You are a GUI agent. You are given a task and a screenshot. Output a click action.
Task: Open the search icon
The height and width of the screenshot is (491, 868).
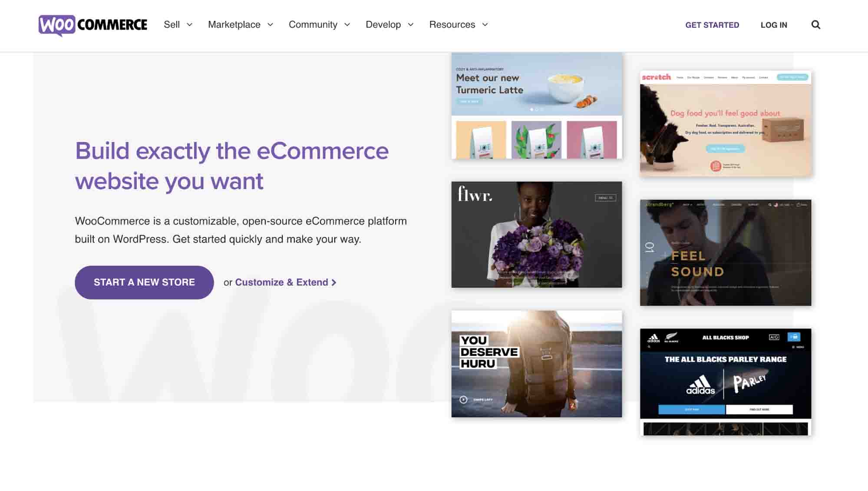tap(815, 24)
